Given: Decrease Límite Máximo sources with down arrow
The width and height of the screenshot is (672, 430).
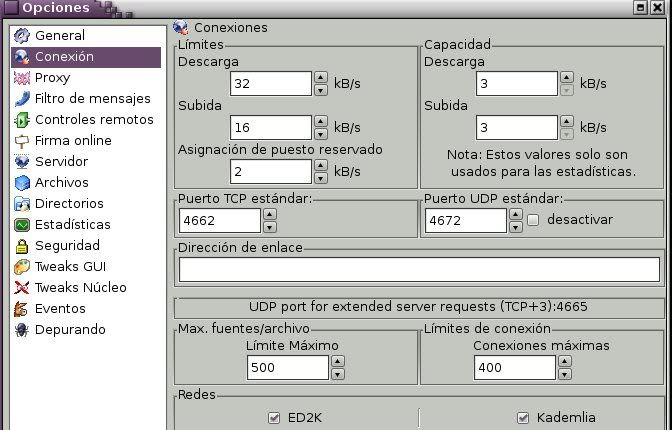Looking at the screenshot, I should [338, 374].
